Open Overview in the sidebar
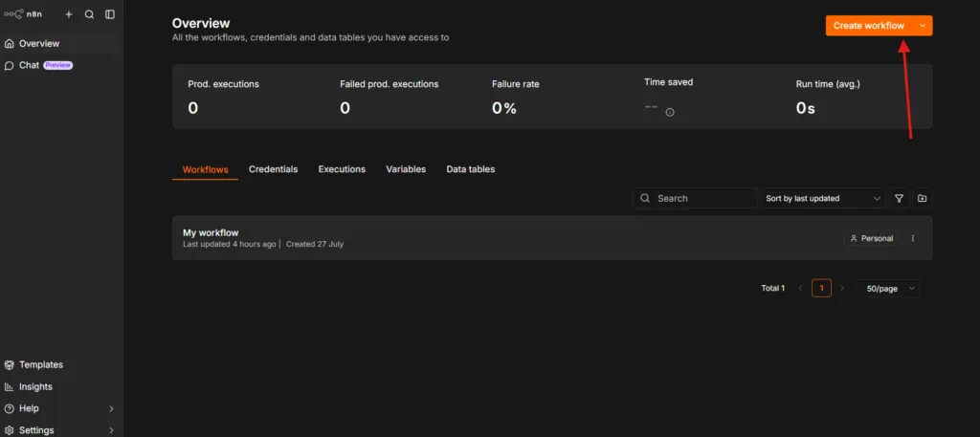The height and width of the screenshot is (437, 980). pos(61,44)
